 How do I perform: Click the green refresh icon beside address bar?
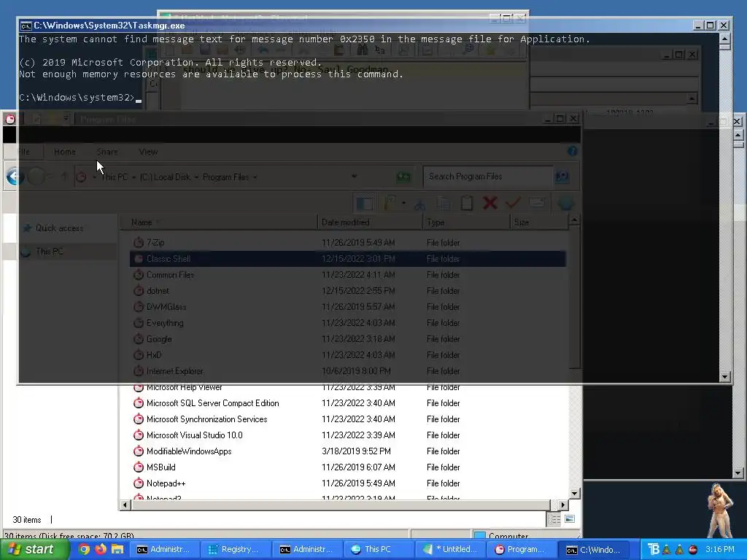[x=403, y=176]
